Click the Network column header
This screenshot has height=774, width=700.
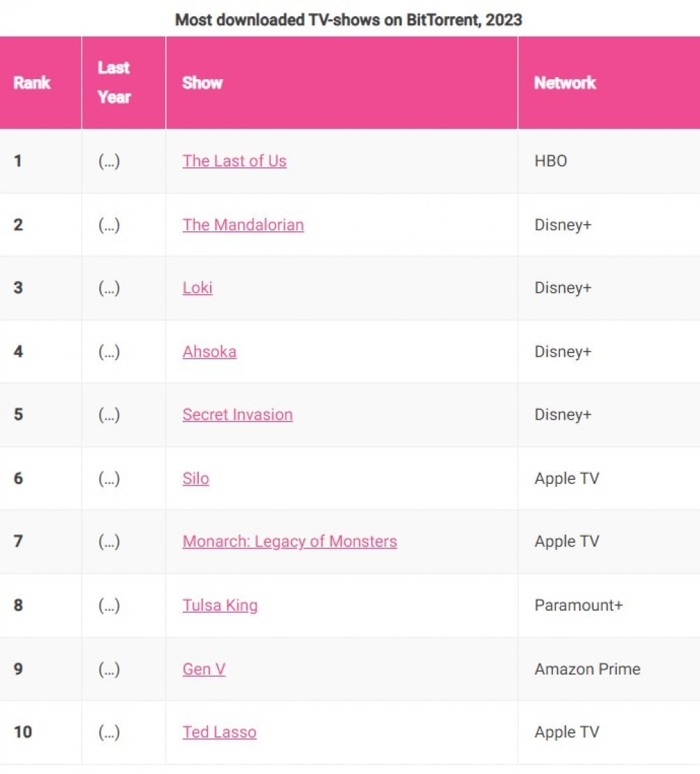[566, 83]
